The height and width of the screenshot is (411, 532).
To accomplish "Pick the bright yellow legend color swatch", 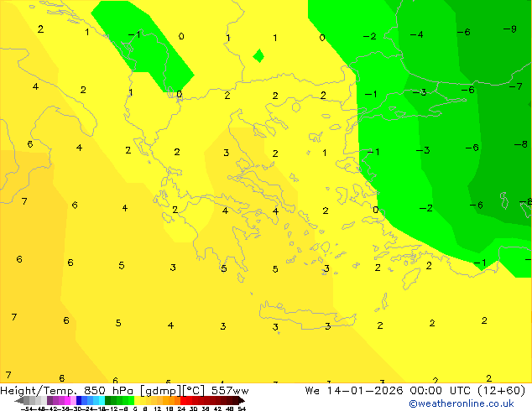I will [137, 400].
